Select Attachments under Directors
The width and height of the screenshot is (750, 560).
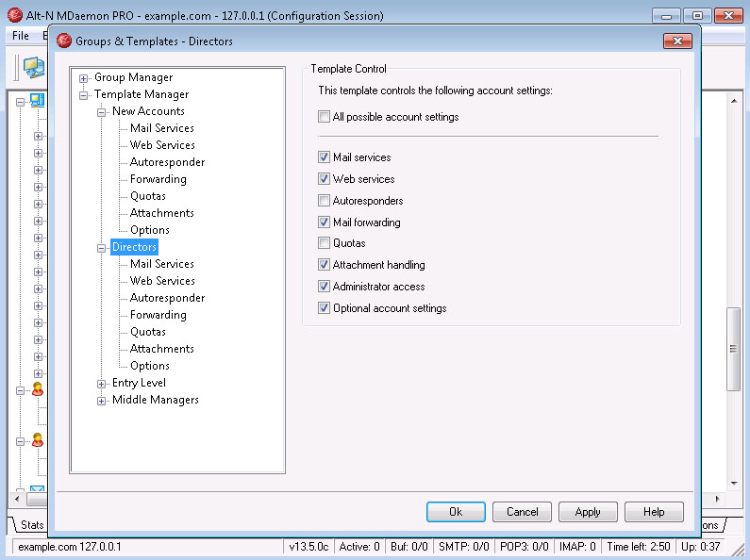(162, 349)
